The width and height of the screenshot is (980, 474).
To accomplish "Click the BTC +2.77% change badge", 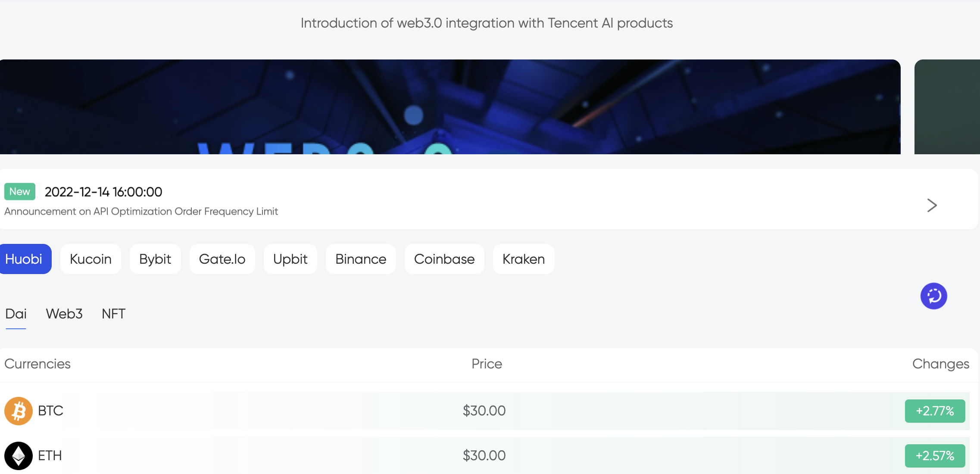I will 935,411.
